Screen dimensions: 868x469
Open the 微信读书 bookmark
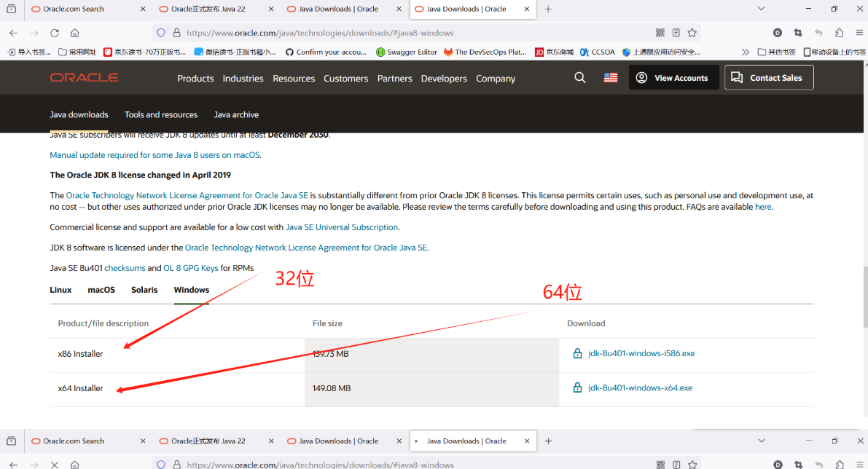[235, 52]
